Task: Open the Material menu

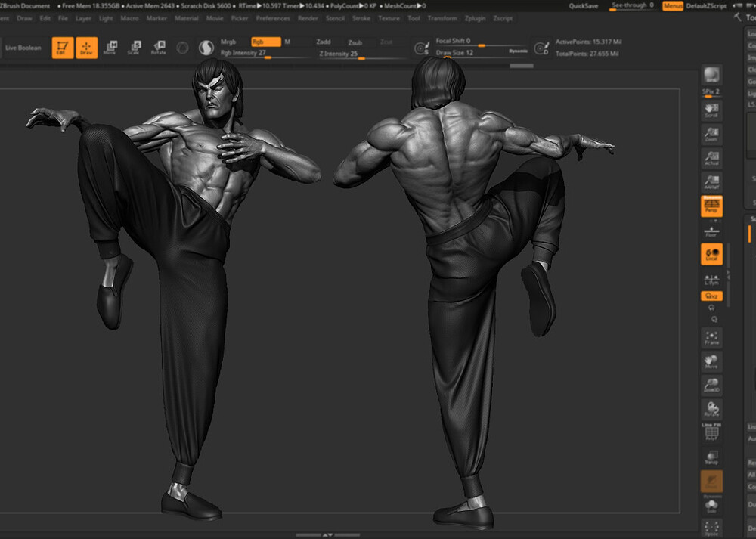Action: pos(187,18)
